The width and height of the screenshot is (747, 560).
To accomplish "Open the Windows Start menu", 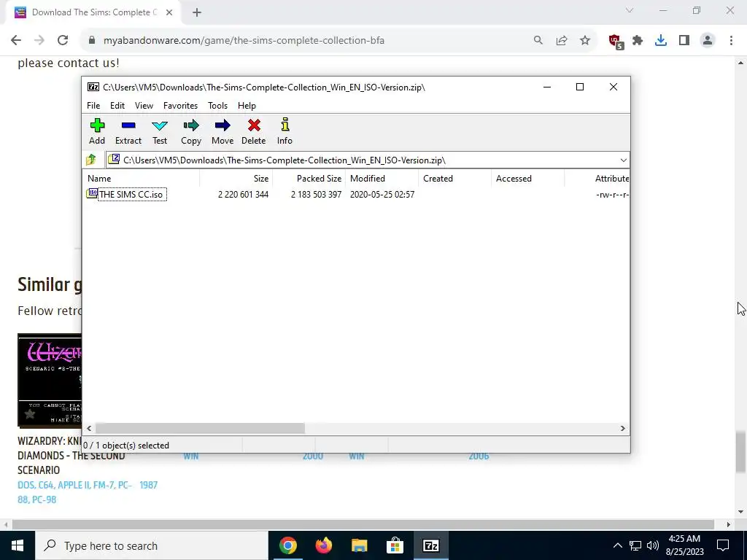I will tap(18, 545).
